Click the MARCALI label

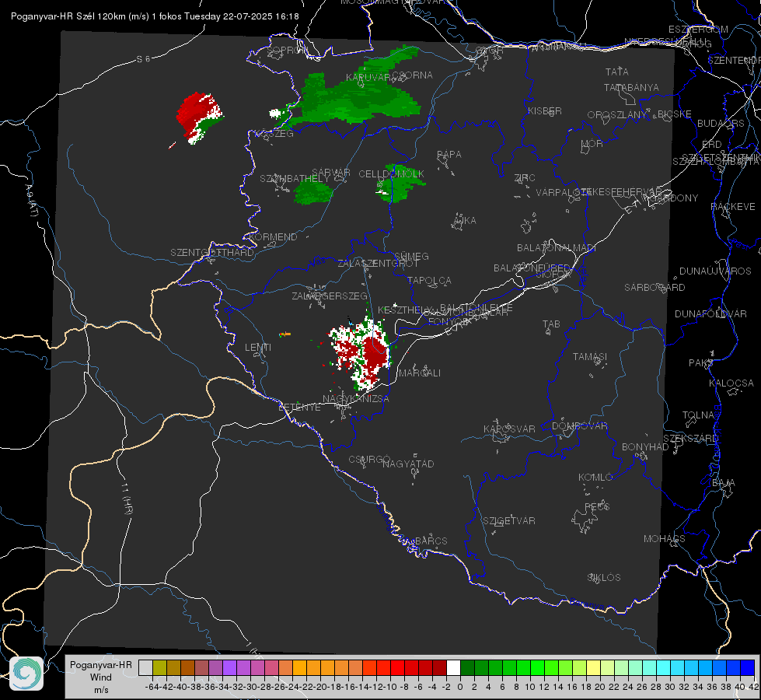419,373
